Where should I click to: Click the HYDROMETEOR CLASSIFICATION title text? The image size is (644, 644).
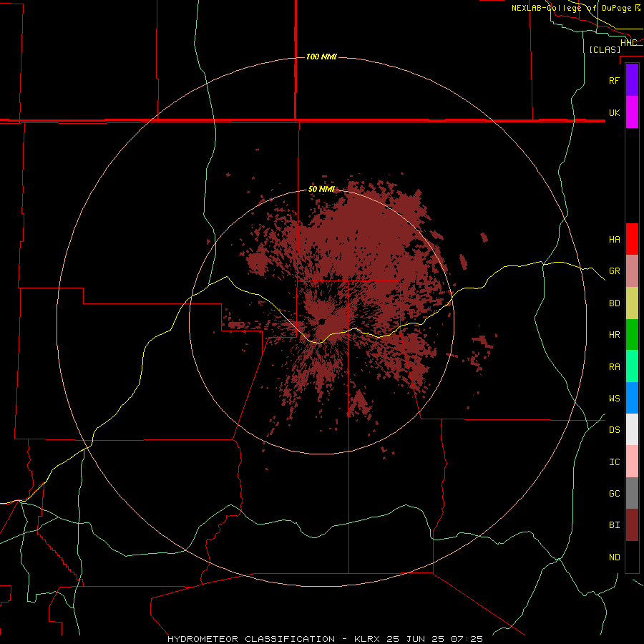[251, 639]
